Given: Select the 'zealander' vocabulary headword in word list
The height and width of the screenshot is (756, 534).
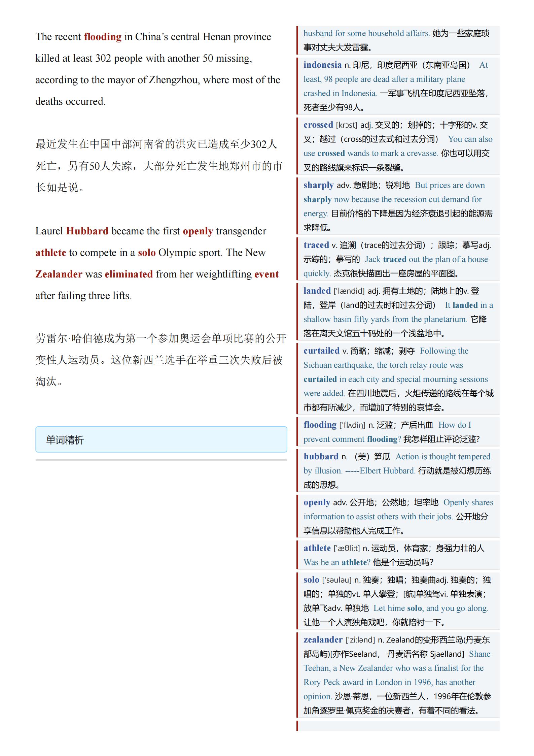Looking at the screenshot, I should tap(323, 640).
